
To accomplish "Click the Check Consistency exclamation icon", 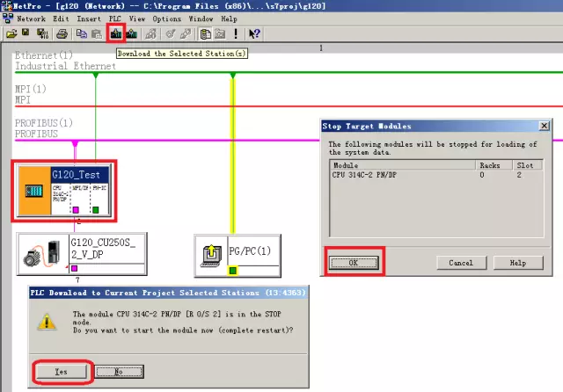I will [x=236, y=34].
